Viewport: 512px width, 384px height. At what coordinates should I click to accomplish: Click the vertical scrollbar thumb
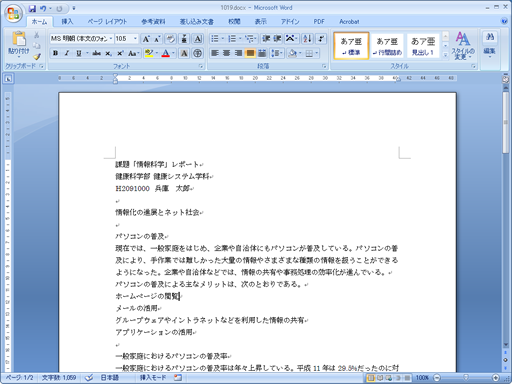pyautogui.click(x=505, y=122)
